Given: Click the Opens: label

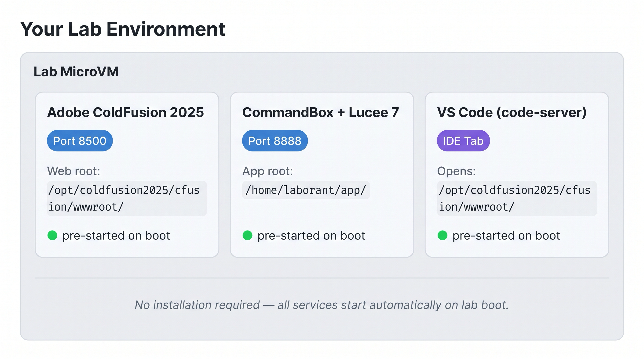Looking at the screenshot, I should [x=456, y=171].
